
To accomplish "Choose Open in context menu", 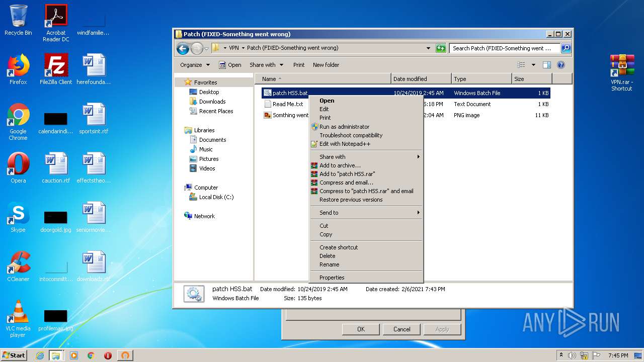I will pyautogui.click(x=366, y=101).
